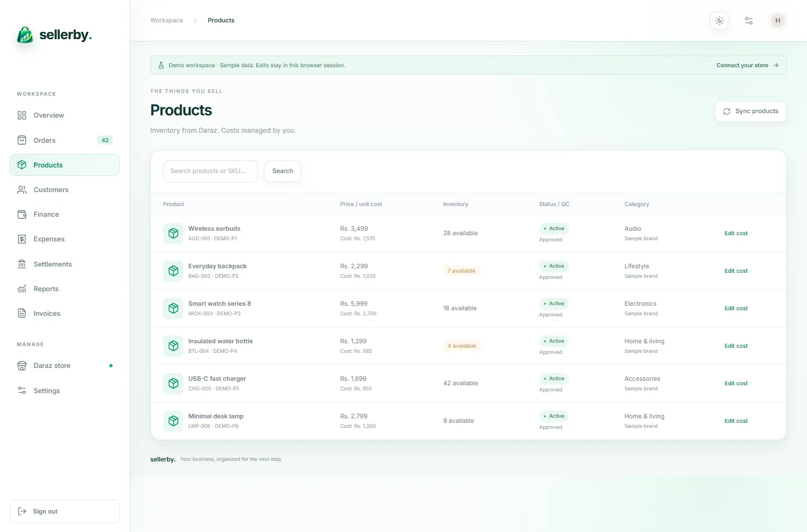This screenshot has width=807, height=532.
Task: Open Overview via its grid icon
Action: [22, 115]
